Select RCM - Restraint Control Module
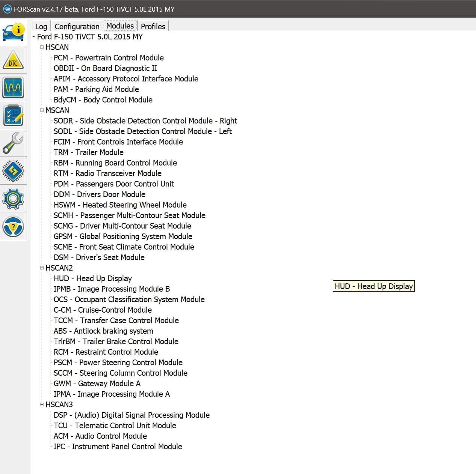The height and width of the screenshot is (474, 476). click(x=106, y=352)
